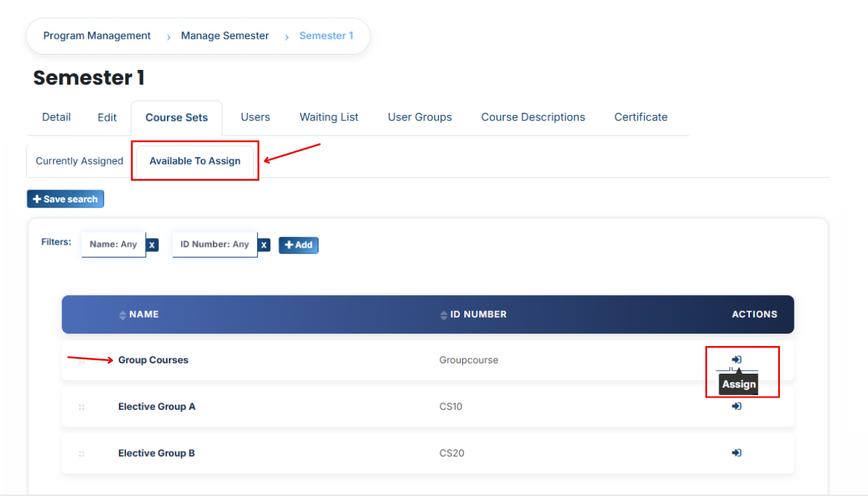Grab the drag handle for Elective Group B
The image size is (868, 496).
tap(82, 454)
